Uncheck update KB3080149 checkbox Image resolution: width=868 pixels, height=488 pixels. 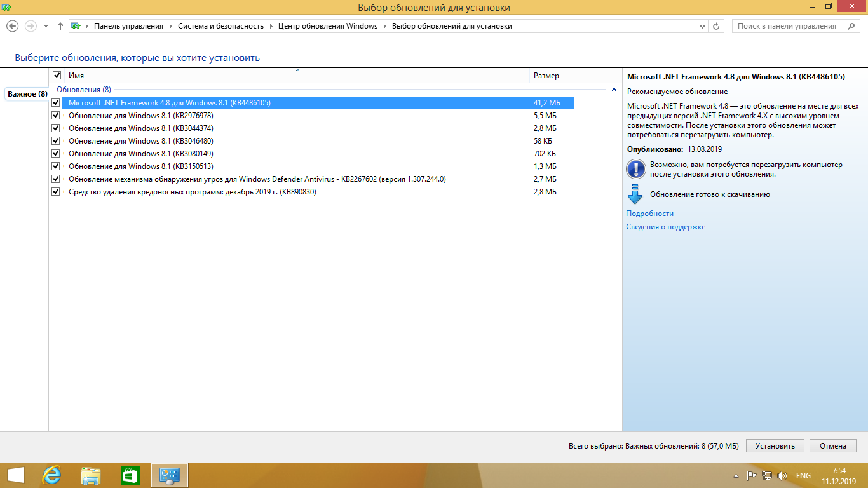tap(56, 153)
